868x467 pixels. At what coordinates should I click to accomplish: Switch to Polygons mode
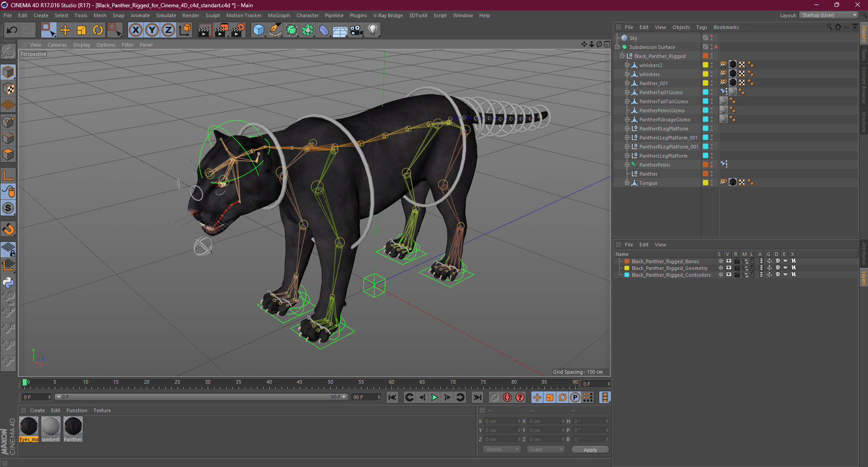tap(8, 154)
